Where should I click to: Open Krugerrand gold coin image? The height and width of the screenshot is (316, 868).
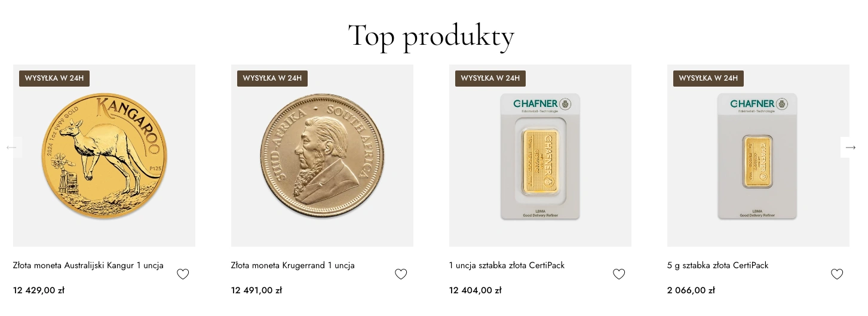pos(322,157)
